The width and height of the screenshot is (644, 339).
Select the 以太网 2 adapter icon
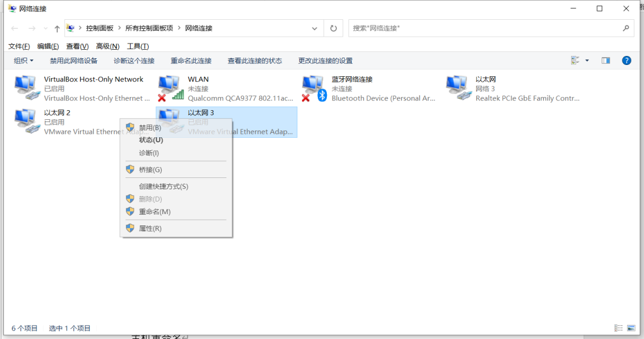[x=28, y=121]
